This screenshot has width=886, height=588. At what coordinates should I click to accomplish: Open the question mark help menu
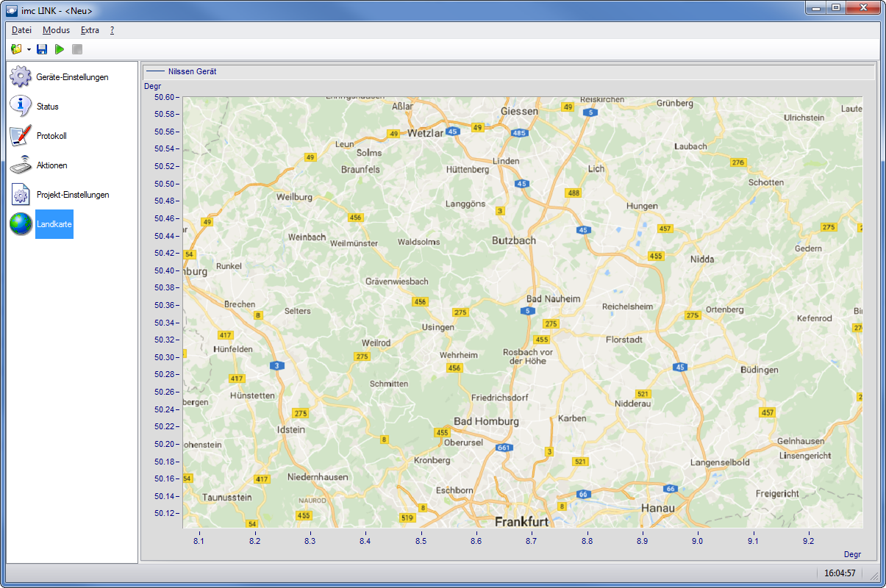coord(112,30)
